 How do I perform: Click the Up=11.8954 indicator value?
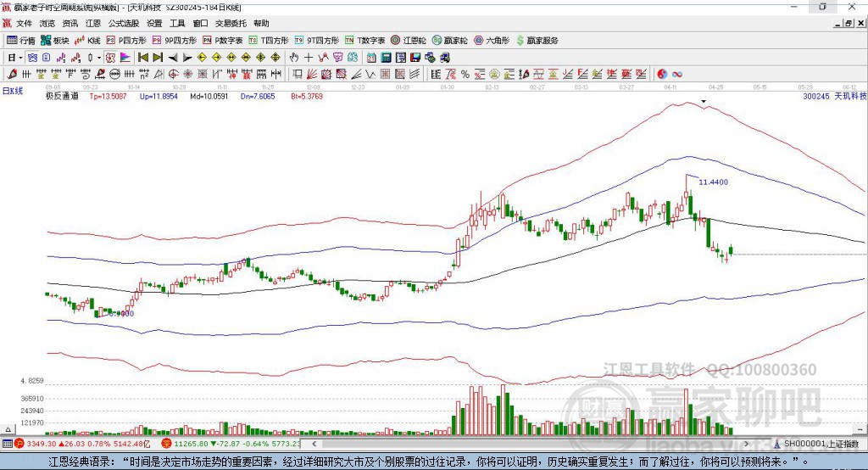[159, 97]
